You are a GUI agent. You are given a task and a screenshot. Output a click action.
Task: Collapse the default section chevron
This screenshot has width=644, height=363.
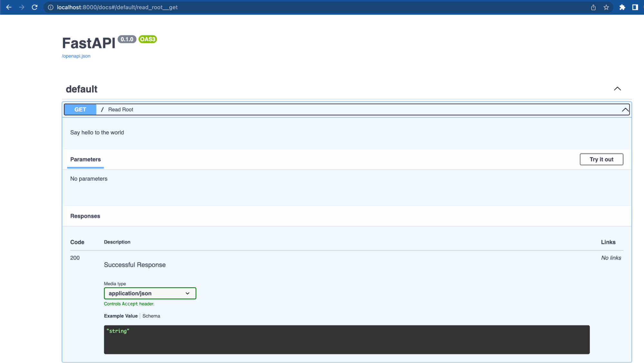click(617, 89)
